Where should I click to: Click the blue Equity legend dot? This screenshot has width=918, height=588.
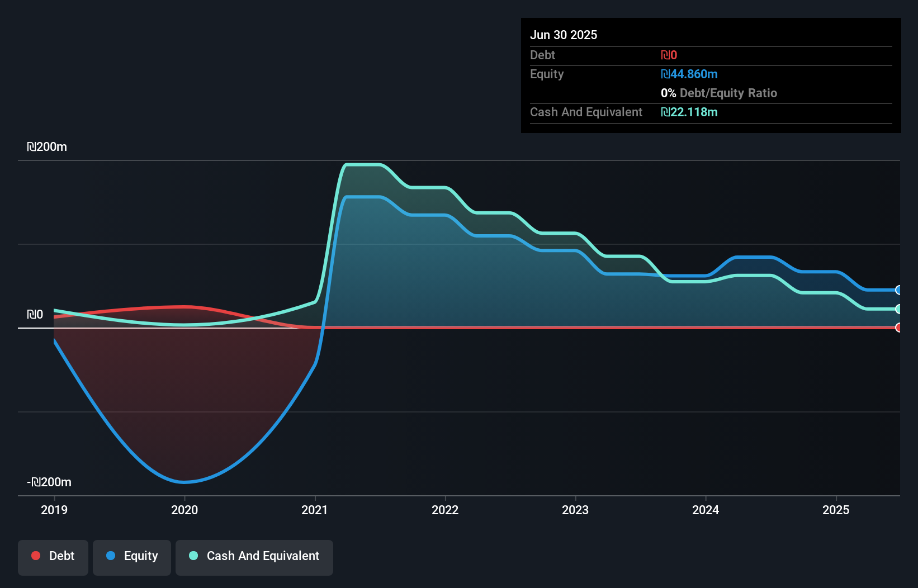pos(112,556)
